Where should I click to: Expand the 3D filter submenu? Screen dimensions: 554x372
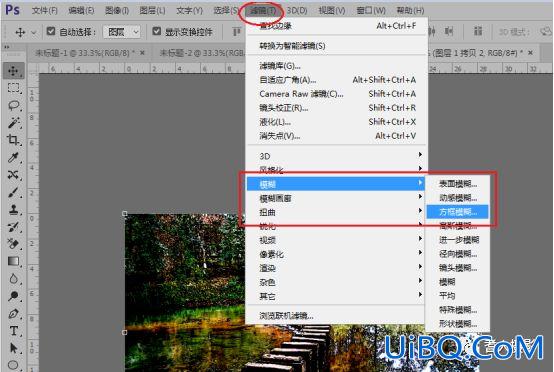336,155
